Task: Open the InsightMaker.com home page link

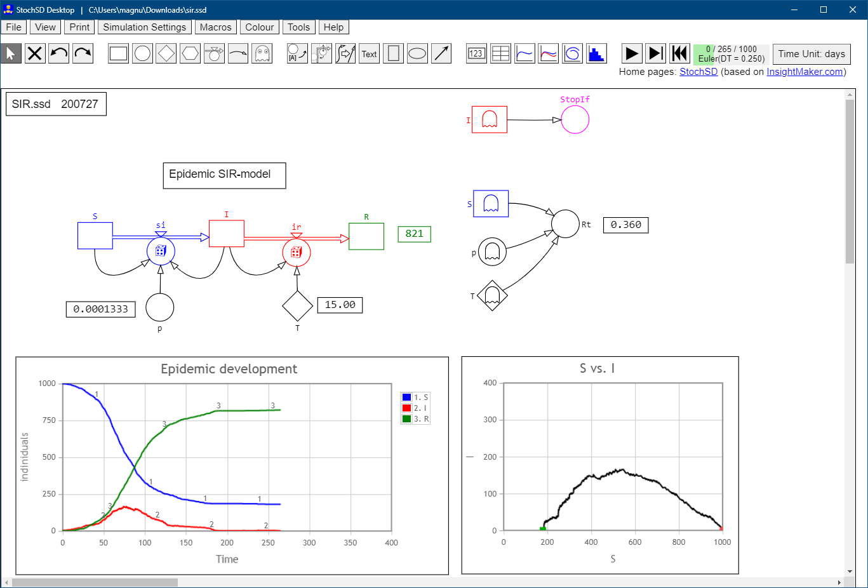Action: (x=805, y=72)
